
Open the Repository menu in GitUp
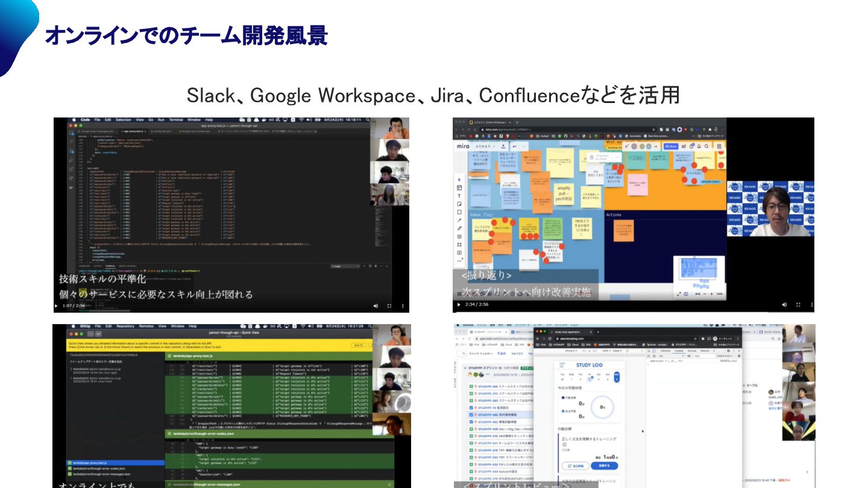[x=125, y=326]
